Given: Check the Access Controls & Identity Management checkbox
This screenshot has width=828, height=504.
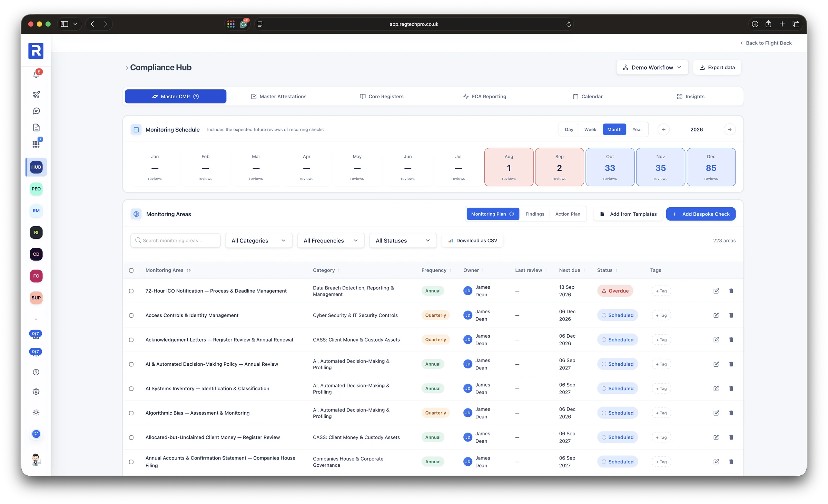Looking at the screenshot, I should (131, 315).
